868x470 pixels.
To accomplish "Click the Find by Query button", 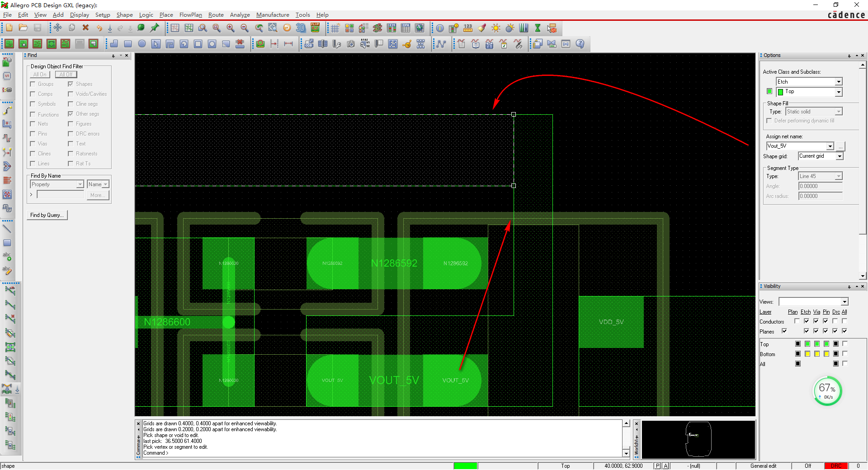I will click(x=47, y=215).
